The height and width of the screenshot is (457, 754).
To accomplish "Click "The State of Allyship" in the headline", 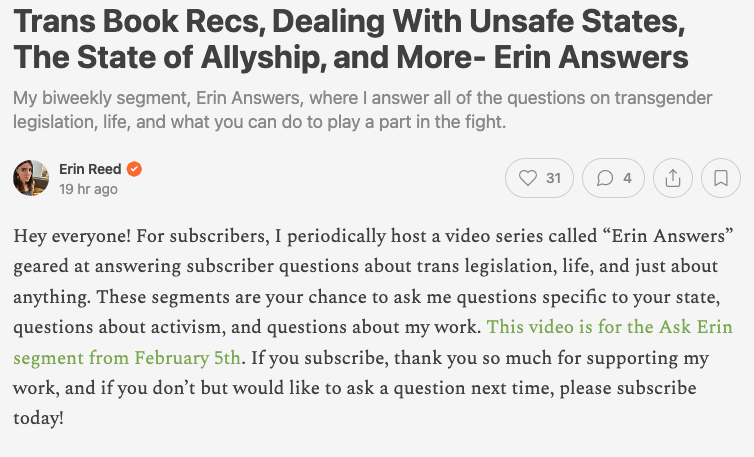I will [172, 58].
